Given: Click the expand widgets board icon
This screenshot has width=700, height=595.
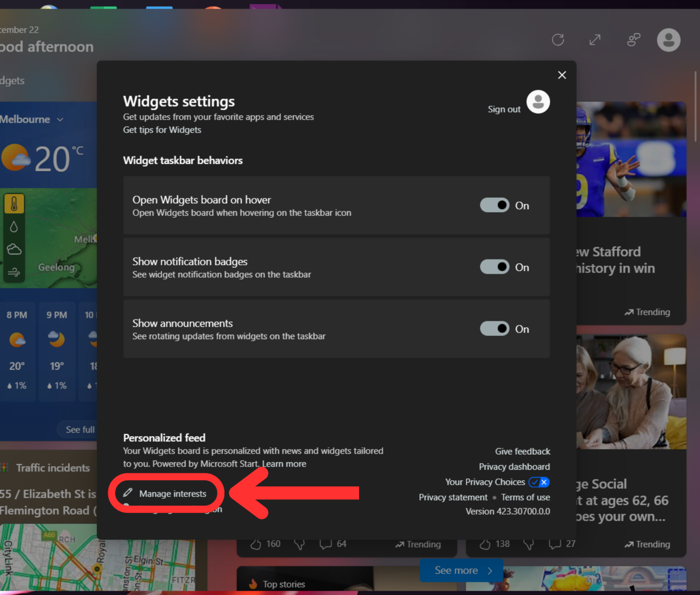Looking at the screenshot, I should tap(595, 40).
